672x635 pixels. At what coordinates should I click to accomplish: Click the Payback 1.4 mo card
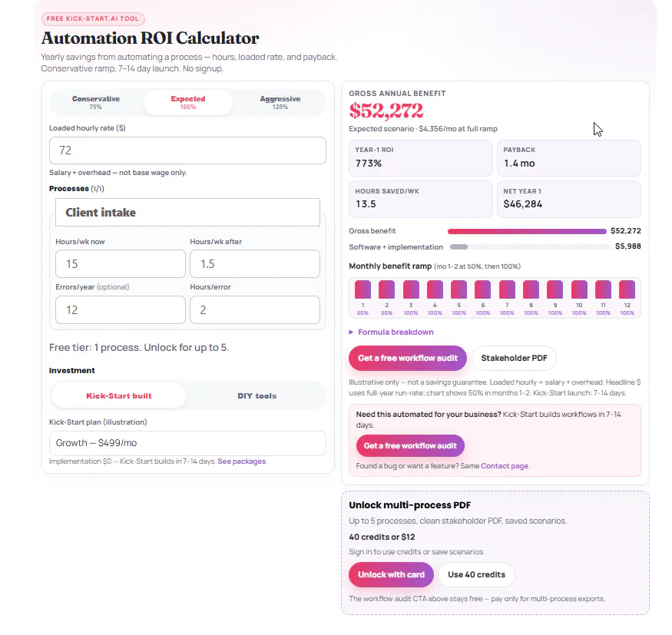[x=569, y=158]
